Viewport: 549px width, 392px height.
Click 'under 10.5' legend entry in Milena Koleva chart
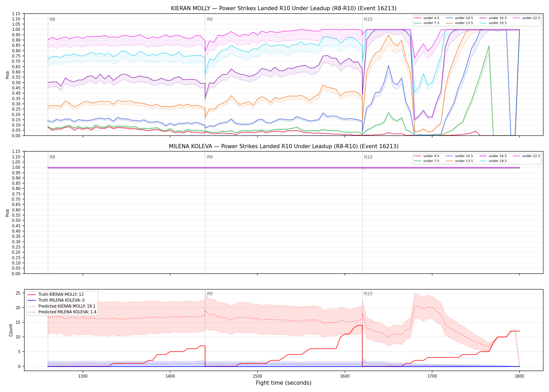click(460, 156)
